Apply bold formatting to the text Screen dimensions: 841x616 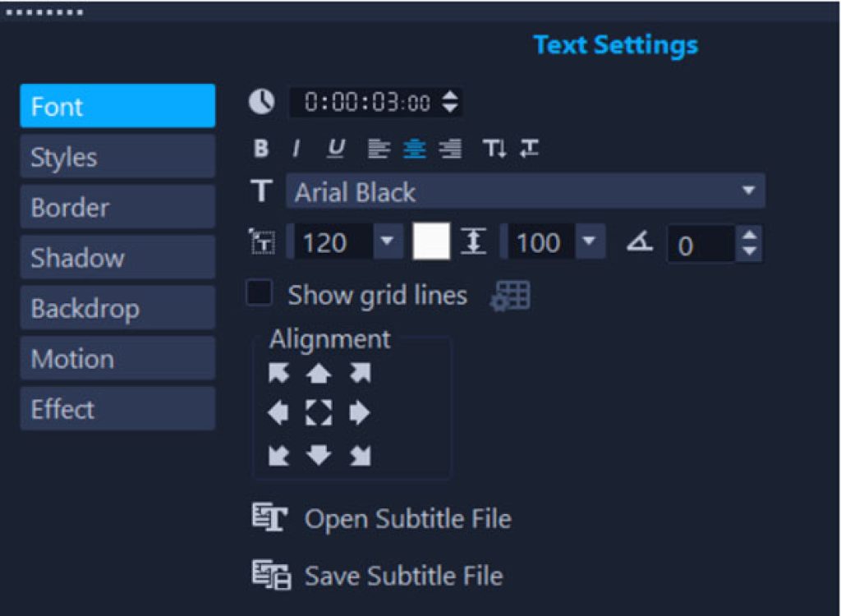click(x=261, y=149)
